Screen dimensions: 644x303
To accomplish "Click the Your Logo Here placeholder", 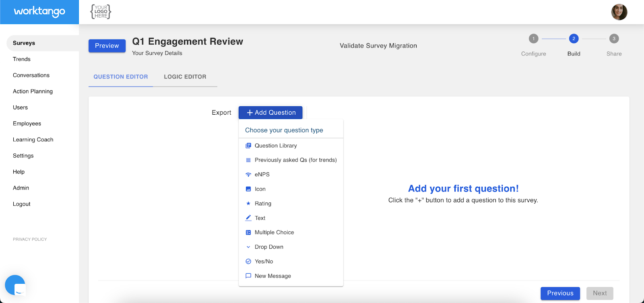I will point(101,12).
